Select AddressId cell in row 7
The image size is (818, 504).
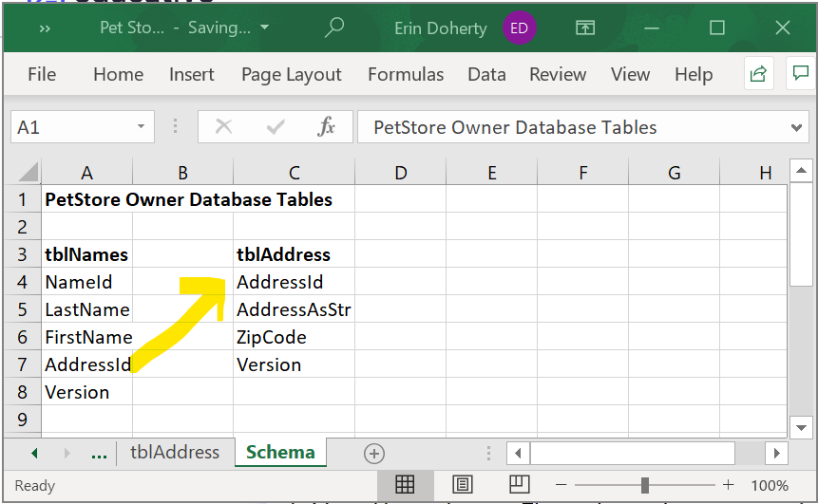click(86, 364)
